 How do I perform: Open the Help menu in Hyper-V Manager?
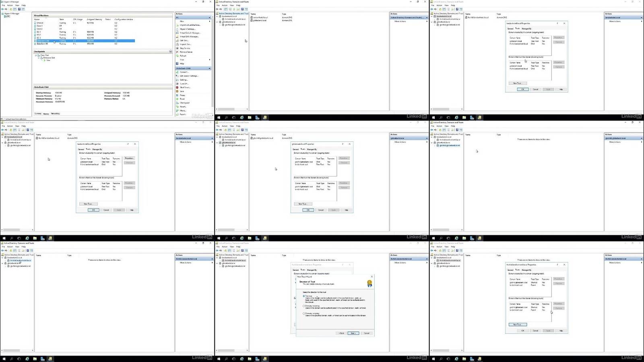point(24,5)
